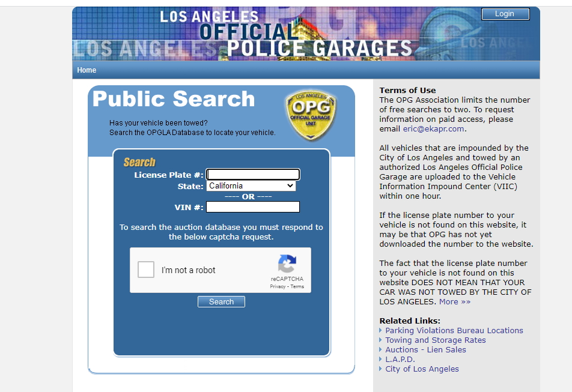The height and width of the screenshot is (392, 572).
Task: Click the Public Search heading
Action: [174, 99]
